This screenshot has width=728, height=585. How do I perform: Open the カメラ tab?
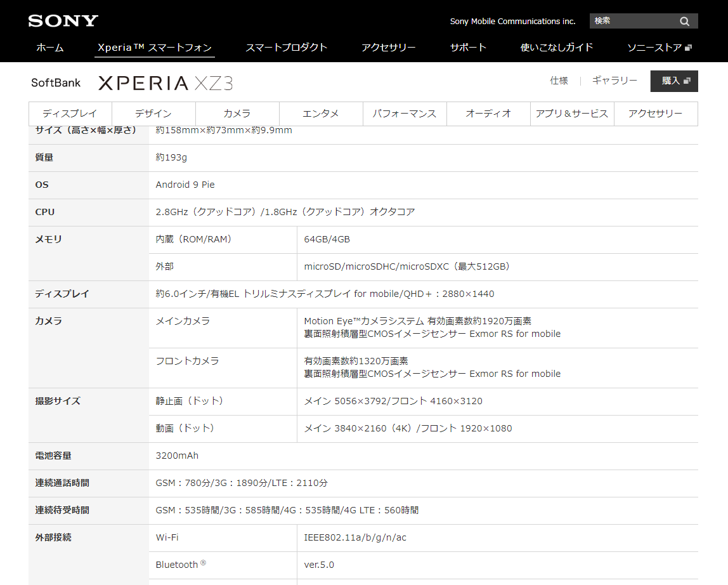[x=237, y=114]
